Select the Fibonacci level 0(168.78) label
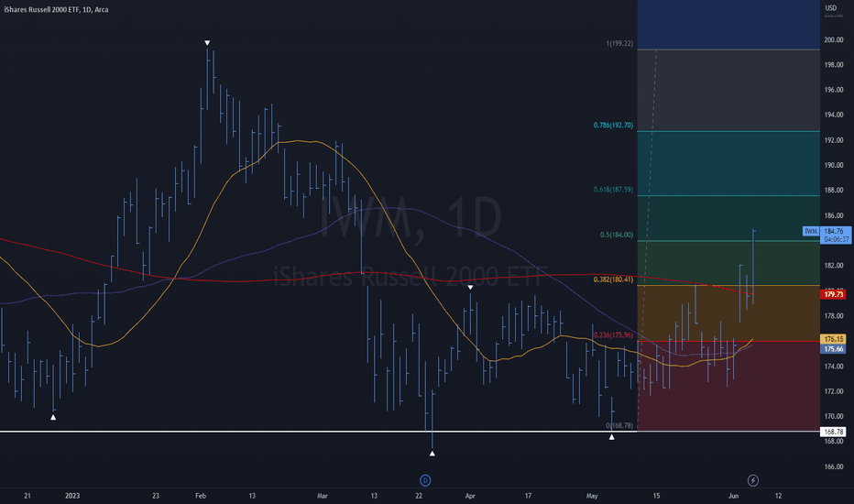The width and height of the screenshot is (854, 504). pyautogui.click(x=619, y=425)
